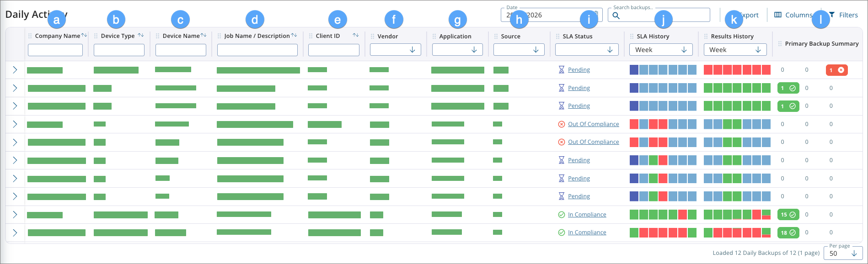Grab the SLA Status column drag handle

pyautogui.click(x=557, y=37)
